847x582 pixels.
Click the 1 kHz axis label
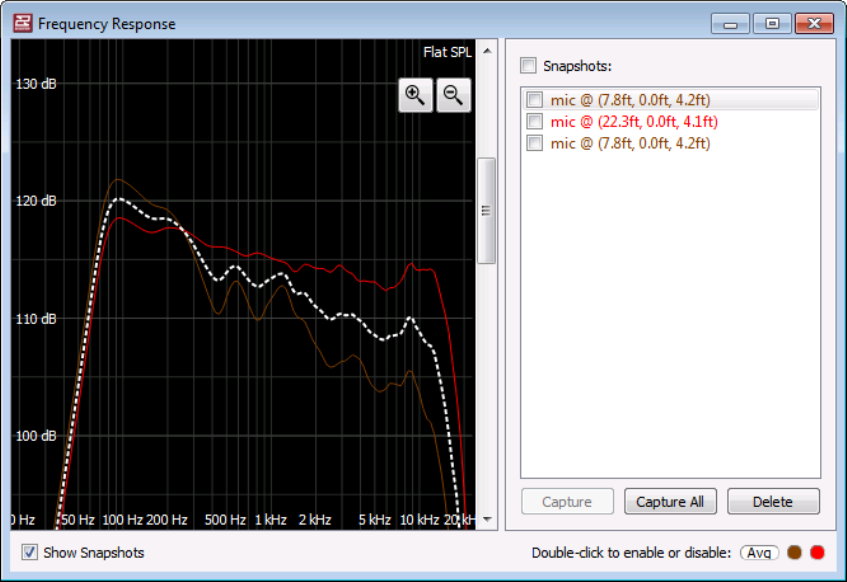click(271, 520)
